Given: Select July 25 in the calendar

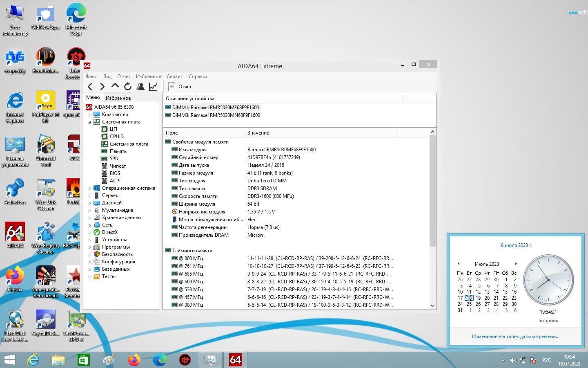Looking at the screenshot, I should point(469,304).
